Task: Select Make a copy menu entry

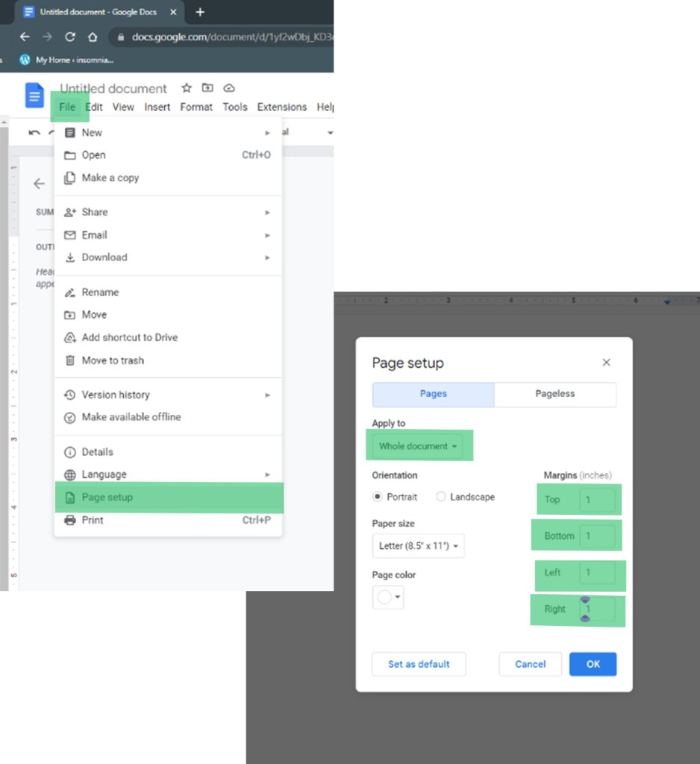Action: (x=110, y=178)
